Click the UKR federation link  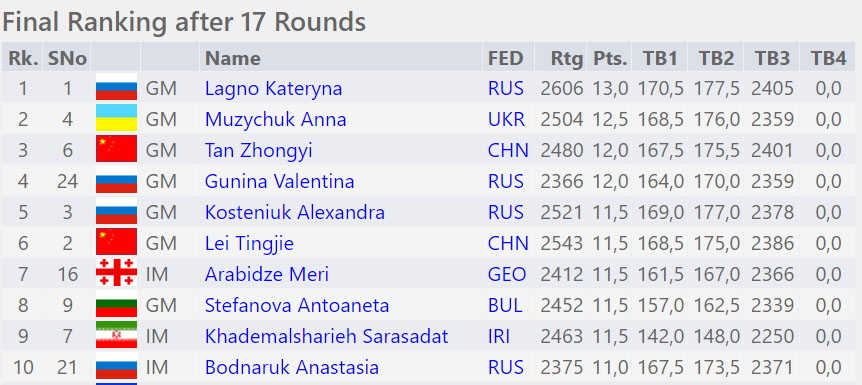(506, 119)
